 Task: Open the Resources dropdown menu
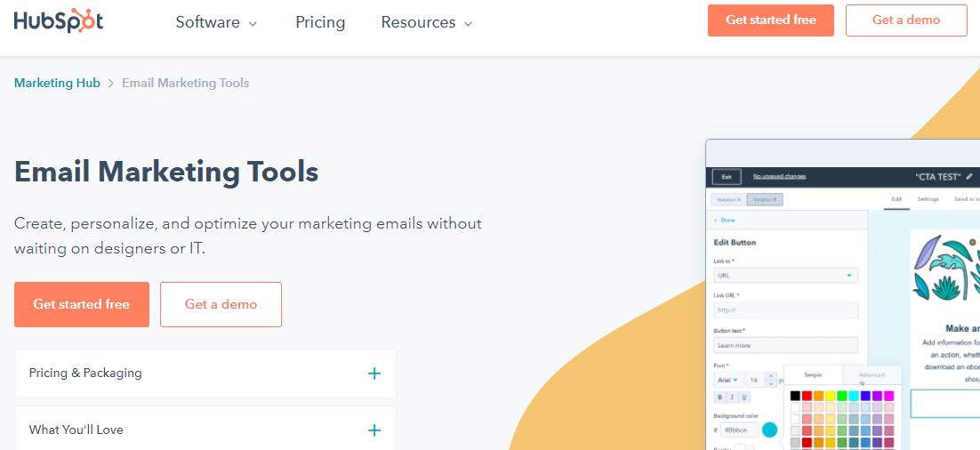coord(427,22)
